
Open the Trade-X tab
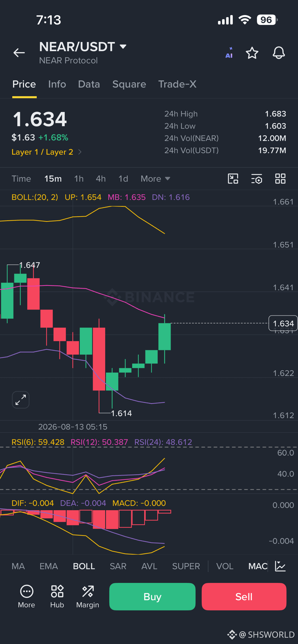pos(177,84)
